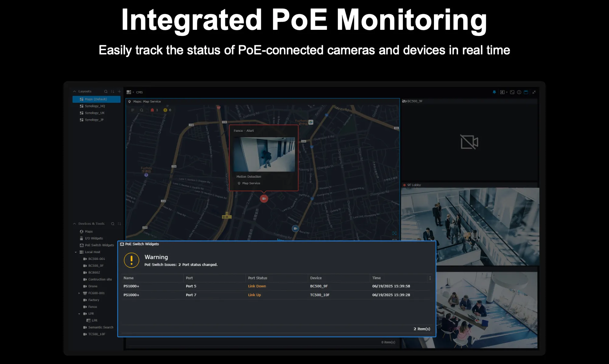Select the Synology_HQ layout
609x364 pixels.
click(x=95, y=106)
